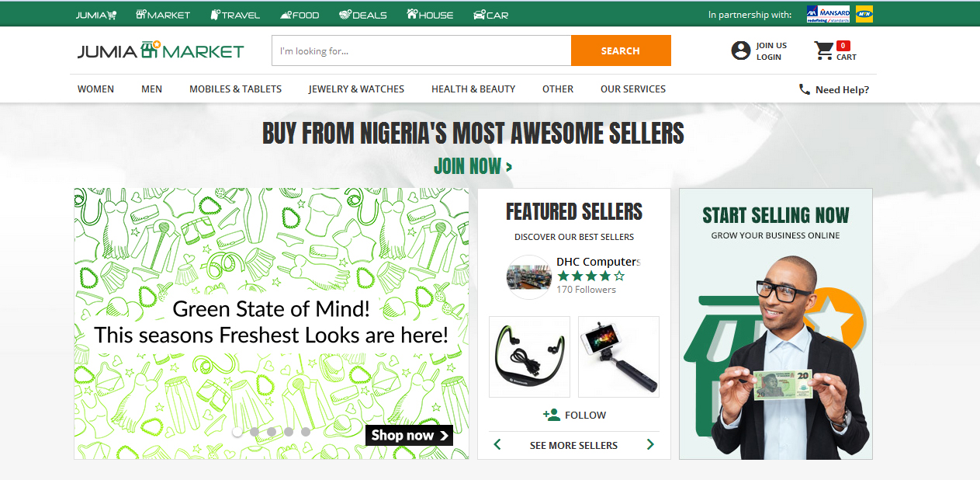Click the Join Now link
The width and height of the screenshot is (980, 480).
473,166
